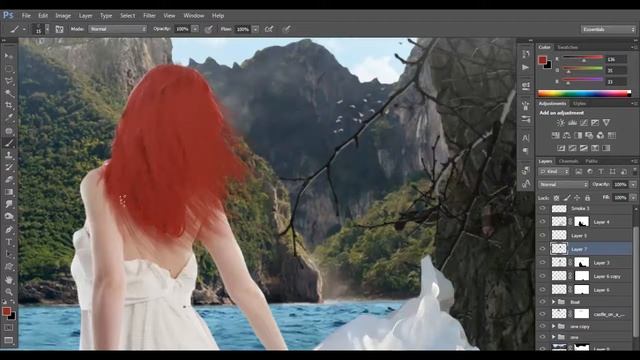Viewport: 640px width, 360px height.
Task: Toggle the Brush panel from options bar
Action: 59,29
